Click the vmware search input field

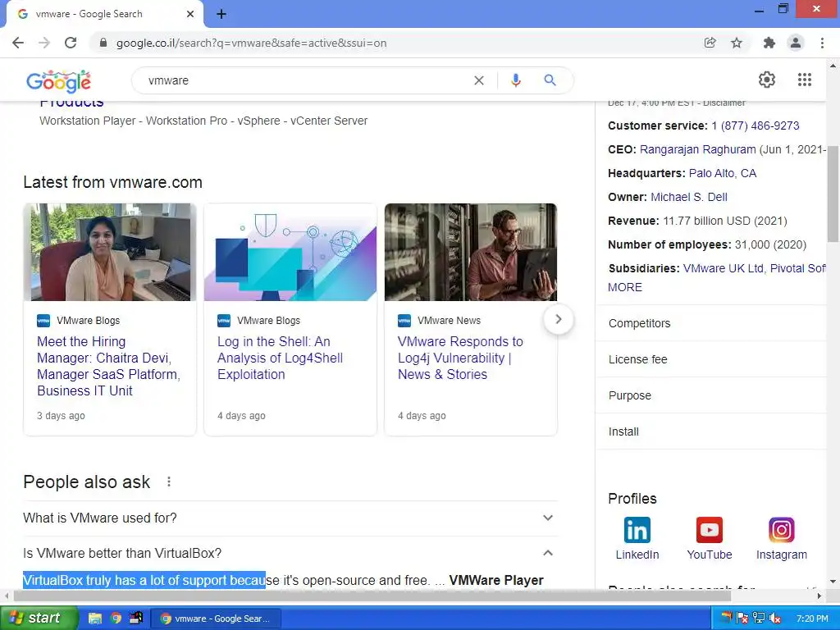[x=305, y=80]
